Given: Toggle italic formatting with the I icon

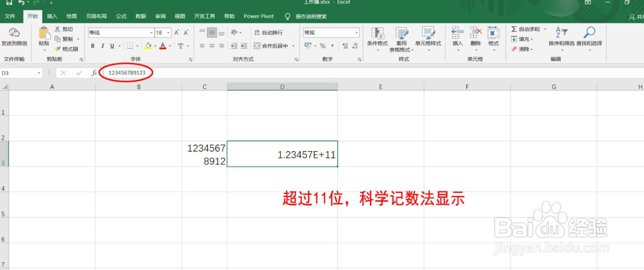Looking at the screenshot, I should pyautogui.click(x=102, y=46).
